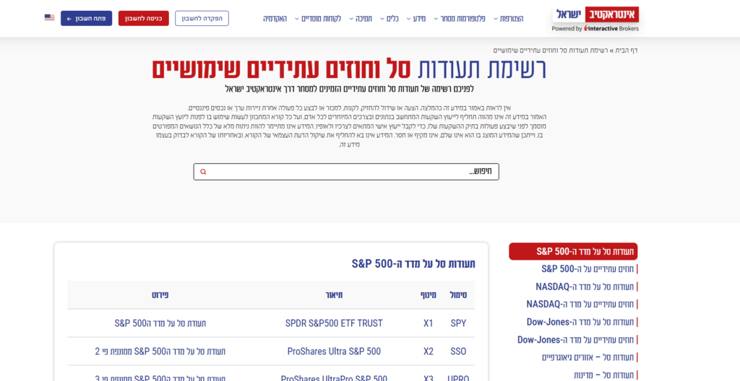Click the red כניסה לחשבון button

point(143,18)
